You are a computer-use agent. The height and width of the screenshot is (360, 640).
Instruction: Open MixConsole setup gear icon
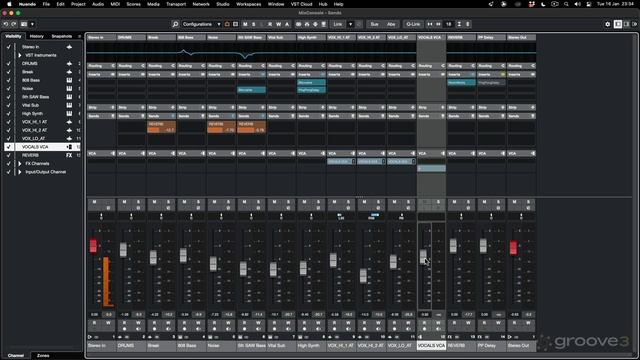(x=607, y=24)
